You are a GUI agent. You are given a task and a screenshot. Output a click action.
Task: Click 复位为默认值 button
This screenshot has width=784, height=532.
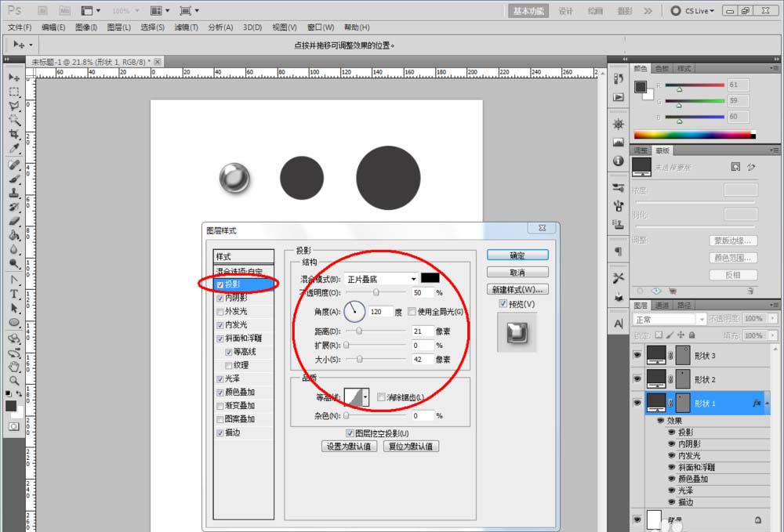411,446
